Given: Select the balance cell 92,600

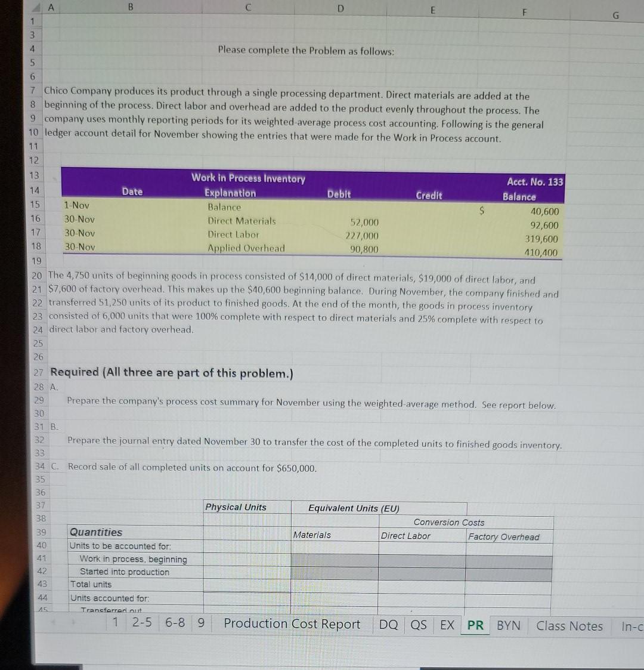Looking at the screenshot, I should click(x=544, y=225).
